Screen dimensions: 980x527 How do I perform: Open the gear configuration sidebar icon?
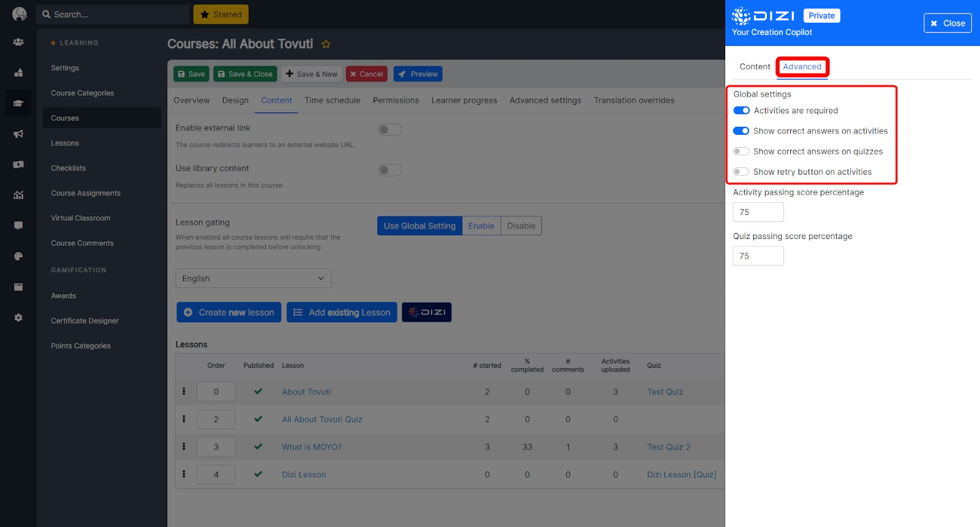pyautogui.click(x=18, y=317)
